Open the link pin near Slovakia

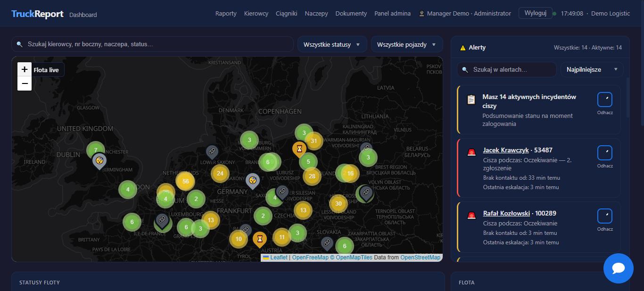pos(327,243)
